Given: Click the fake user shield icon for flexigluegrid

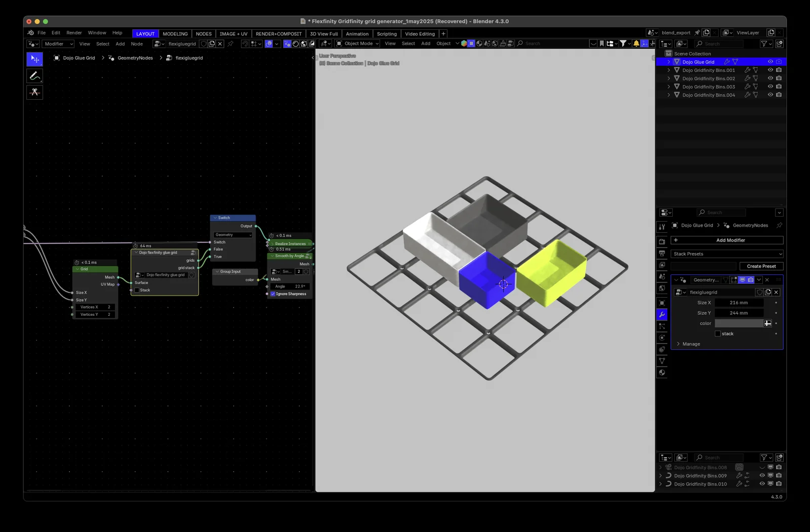Looking at the screenshot, I should (x=759, y=292).
